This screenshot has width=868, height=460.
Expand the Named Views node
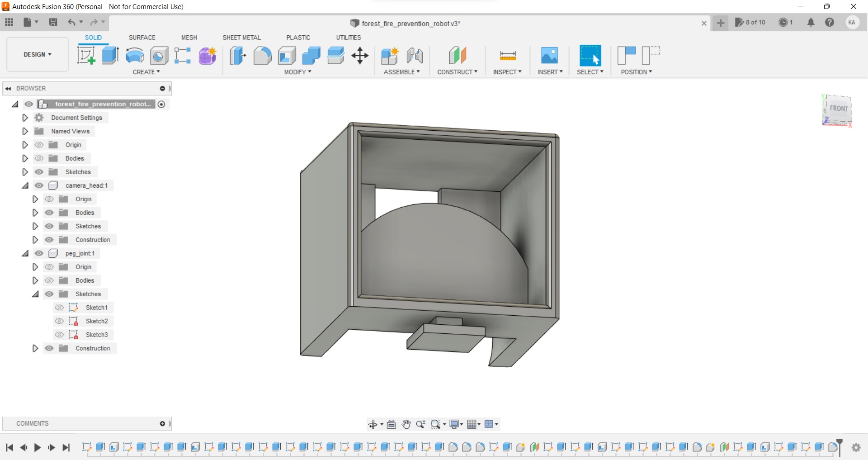tap(25, 131)
